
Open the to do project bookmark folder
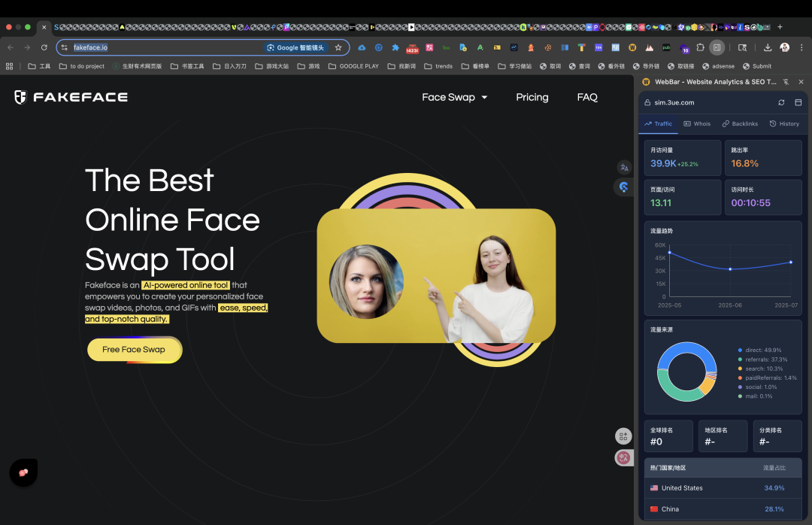coord(82,66)
